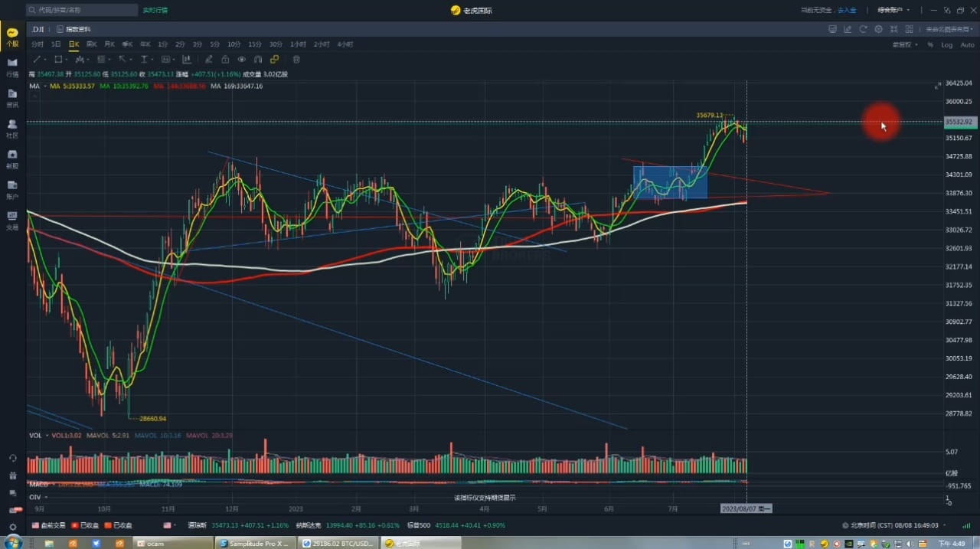Select the magnet snap tool
Viewport: 980px width, 549px height.
click(258, 59)
